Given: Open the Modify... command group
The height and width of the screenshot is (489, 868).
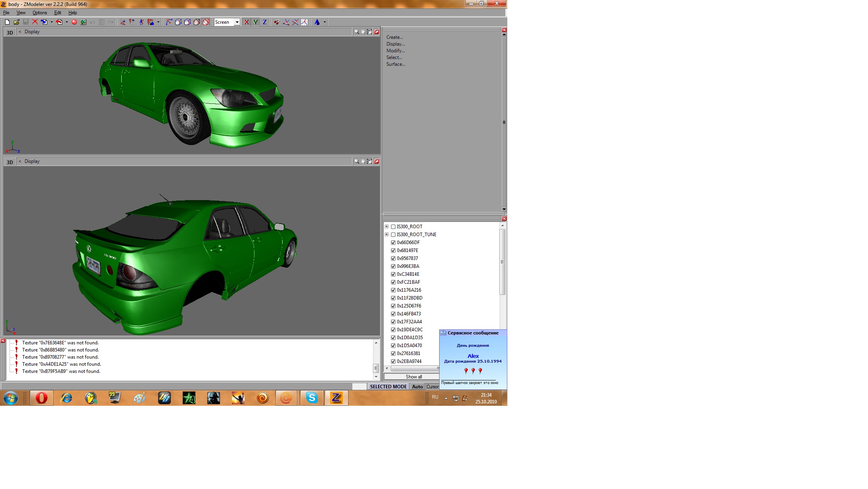Looking at the screenshot, I should (395, 51).
